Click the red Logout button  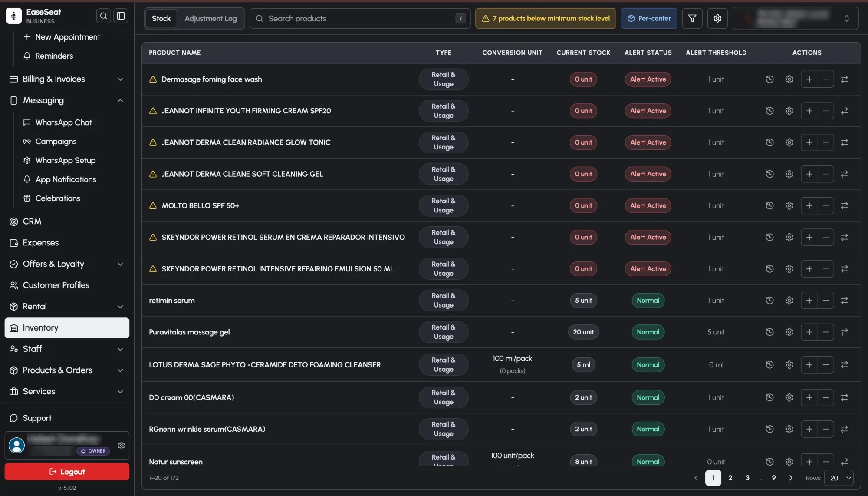pos(67,472)
